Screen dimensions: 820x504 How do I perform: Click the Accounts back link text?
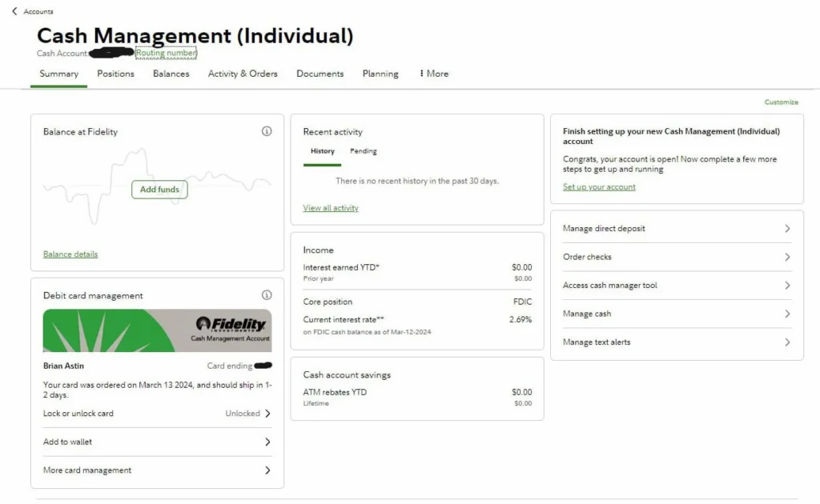click(x=38, y=11)
